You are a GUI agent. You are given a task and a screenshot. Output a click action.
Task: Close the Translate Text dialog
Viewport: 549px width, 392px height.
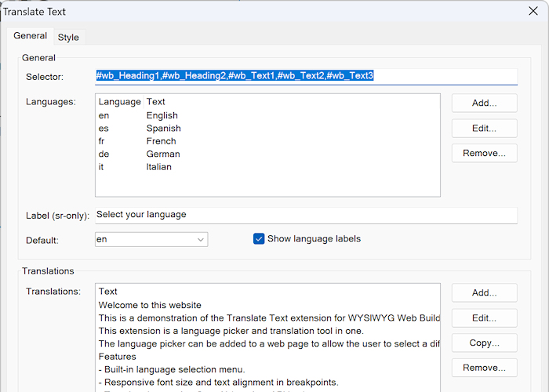click(533, 11)
